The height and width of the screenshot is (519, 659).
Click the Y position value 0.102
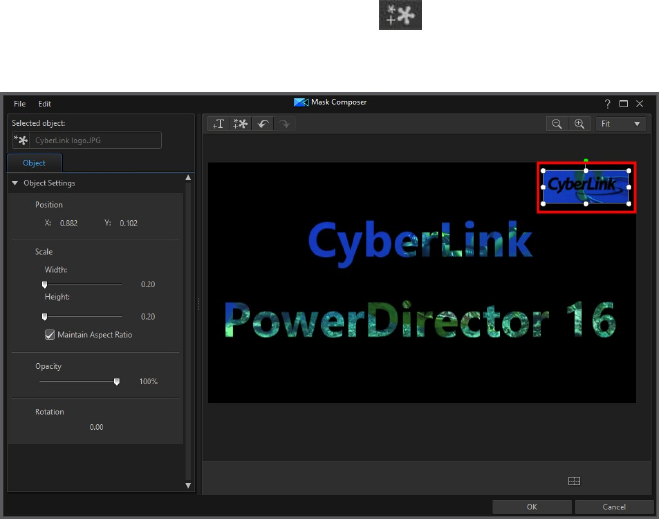(x=128, y=223)
